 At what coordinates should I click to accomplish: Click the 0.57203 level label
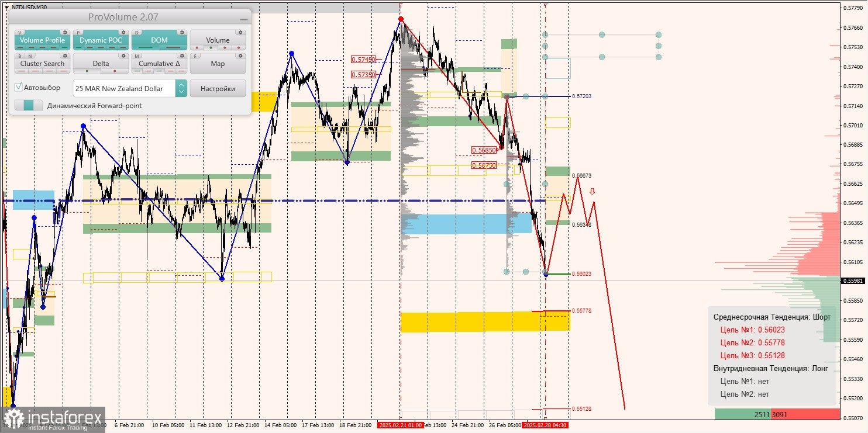pyautogui.click(x=581, y=96)
